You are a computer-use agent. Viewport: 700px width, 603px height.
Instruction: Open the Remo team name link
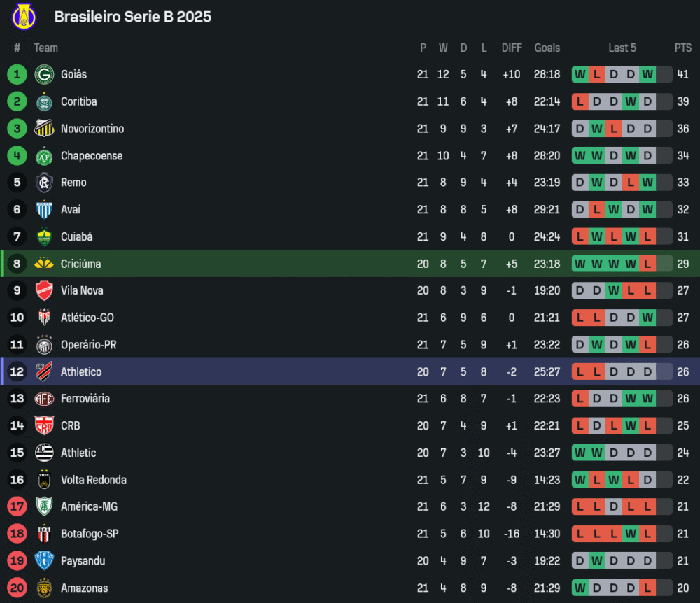73,183
